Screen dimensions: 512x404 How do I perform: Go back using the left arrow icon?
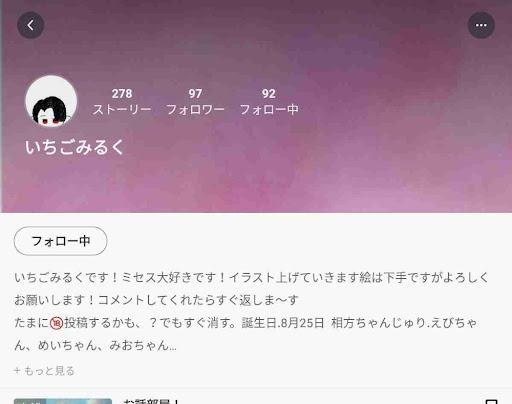[31, 25]
